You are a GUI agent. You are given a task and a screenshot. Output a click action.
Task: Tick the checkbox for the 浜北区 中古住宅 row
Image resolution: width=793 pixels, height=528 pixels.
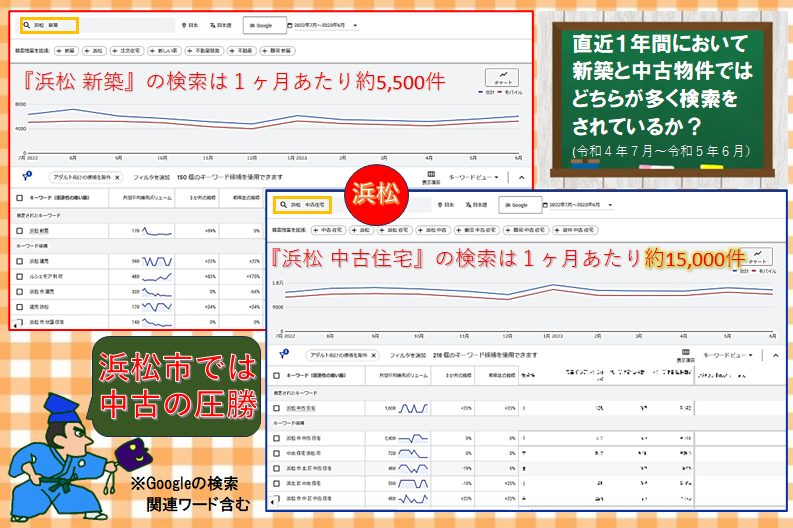(x=276, y=483)
